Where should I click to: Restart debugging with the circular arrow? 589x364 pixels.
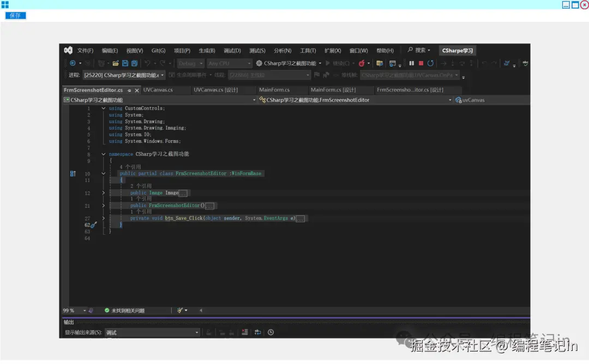pos(430,63)
